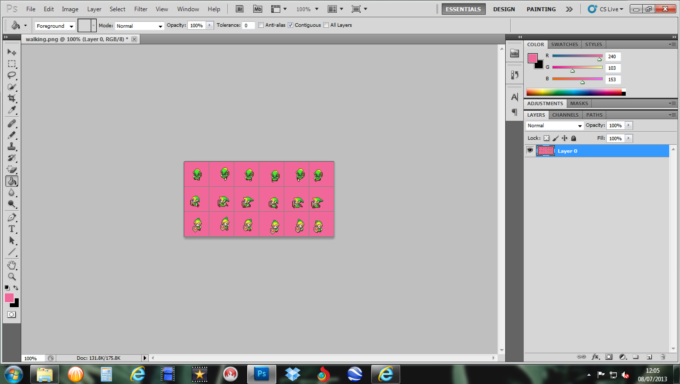Select the Eyedropper tool
680x384 pixels.
pyautogui.click(x=12, y=110)
